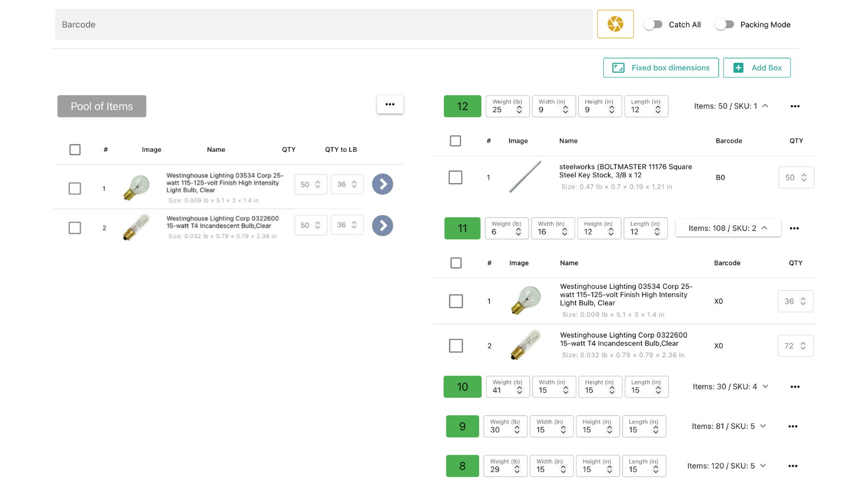The image size is (868, 488).
Task: Expand box 9 Items: 81 / SKU: 5
Action: (763, 426)
